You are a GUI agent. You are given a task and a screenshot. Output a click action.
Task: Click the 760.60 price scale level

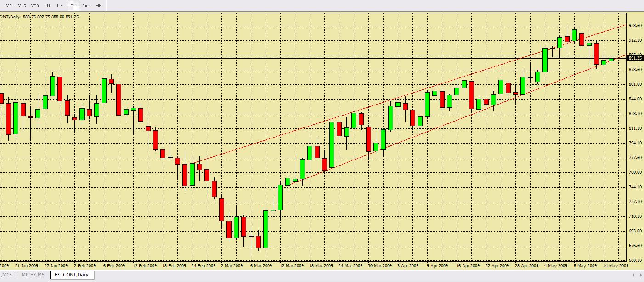tap(636, 172)
